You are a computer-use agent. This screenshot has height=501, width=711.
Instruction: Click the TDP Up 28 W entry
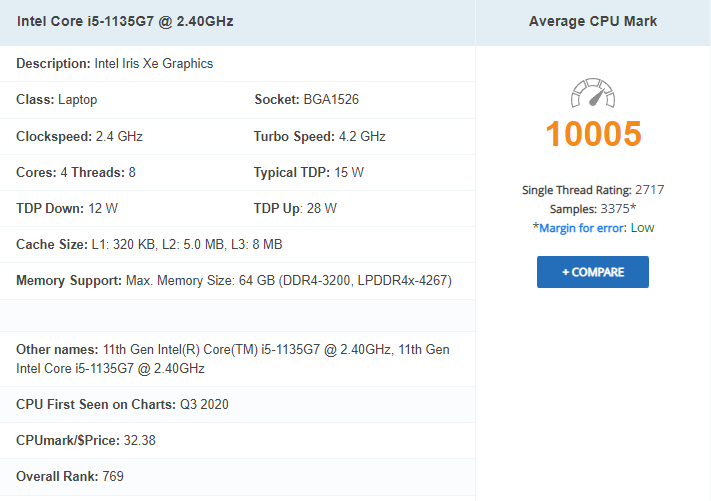click(x=295, y=209)
